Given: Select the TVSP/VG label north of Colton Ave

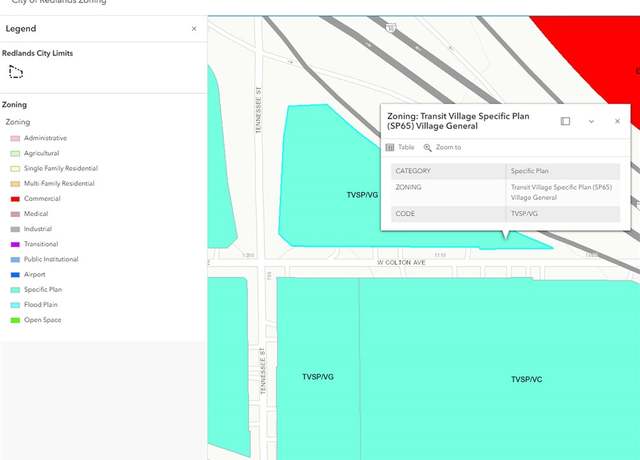Looking at the screenshot, I should click(x=362, y=195).
